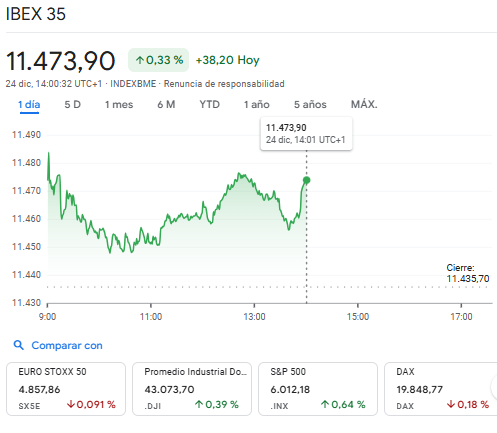The height and width of the screenshot is (433, 497).
Task: Switch to the 5 años range
Action: click(x=310, y=105)
